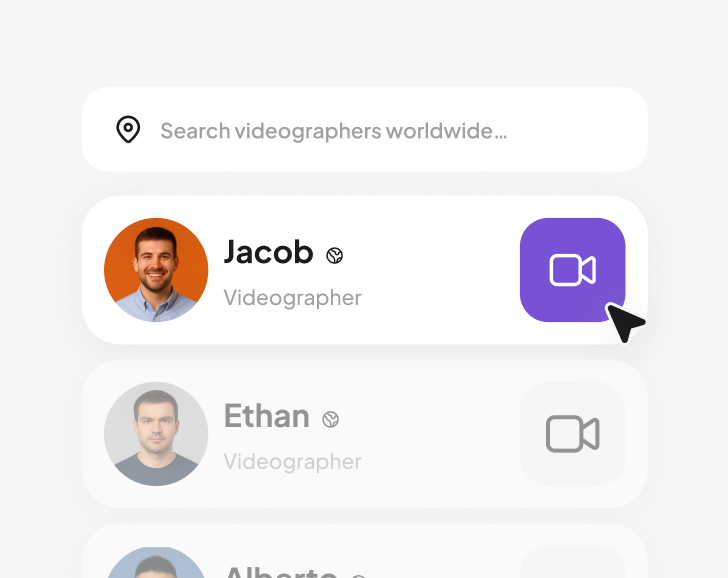The image size is (728, 578).
Task: Click the globe icon next to Alberto
Action: (359, 576)
